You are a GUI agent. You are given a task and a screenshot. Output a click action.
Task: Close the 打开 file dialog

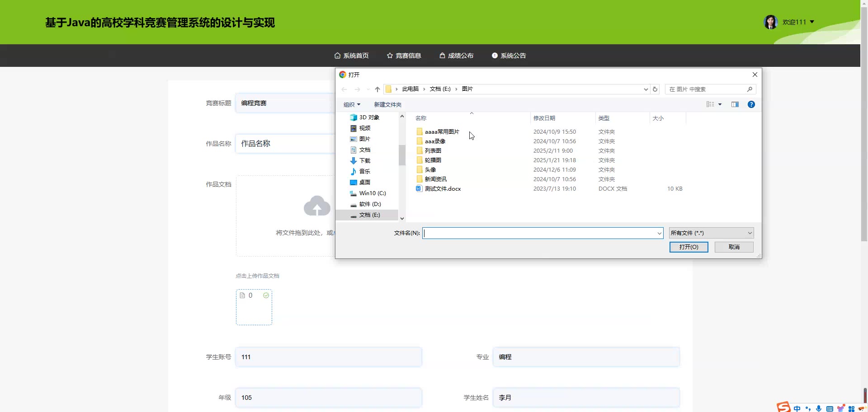pyautogui.click(x=755, y=75)
